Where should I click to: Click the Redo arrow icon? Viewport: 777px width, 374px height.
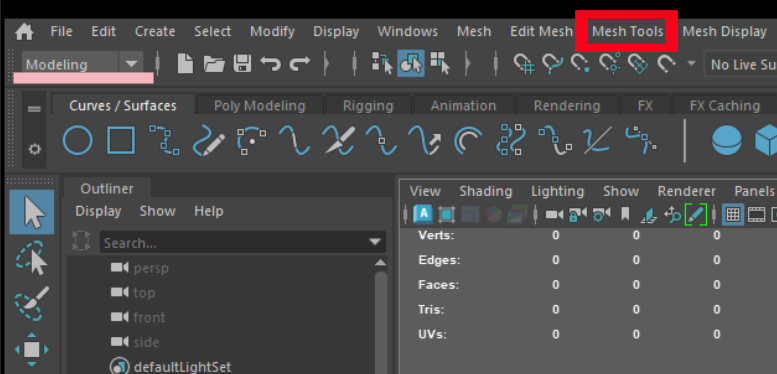[300, 64]
